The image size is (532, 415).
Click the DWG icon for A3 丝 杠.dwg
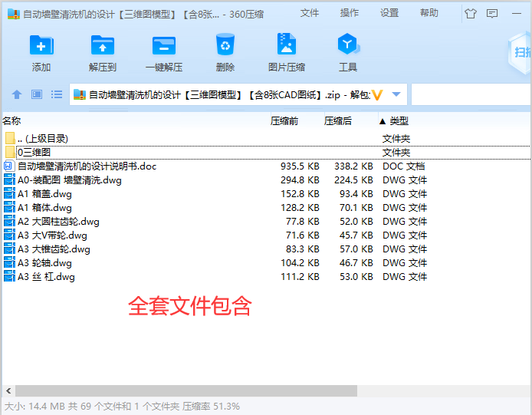(9, 277)
